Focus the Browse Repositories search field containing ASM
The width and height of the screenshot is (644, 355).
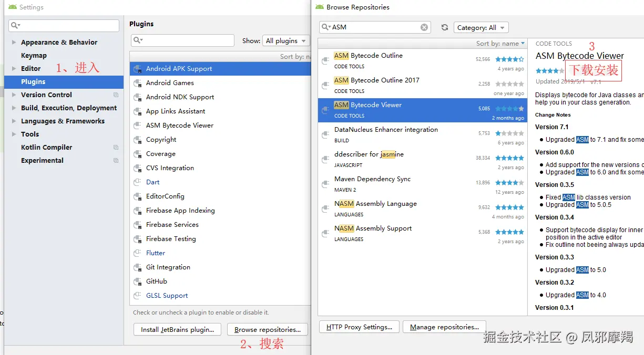(x=375, y=27)
